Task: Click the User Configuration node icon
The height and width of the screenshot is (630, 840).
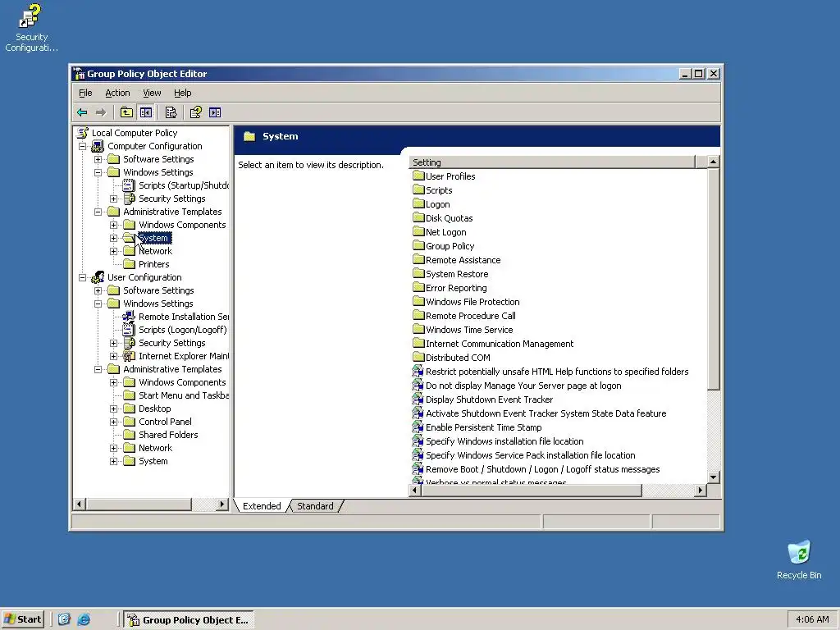Action: click(x=98, y=277)
